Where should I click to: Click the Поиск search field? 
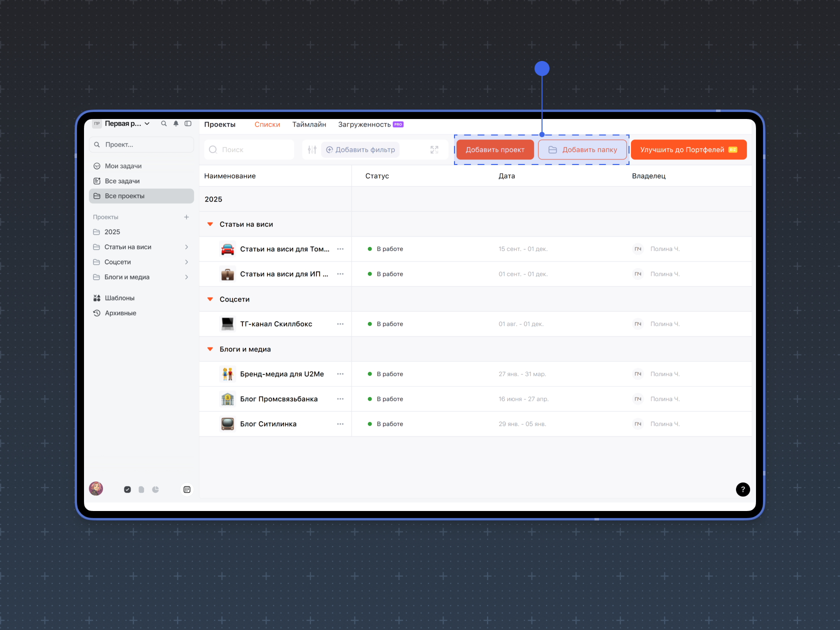249,149
